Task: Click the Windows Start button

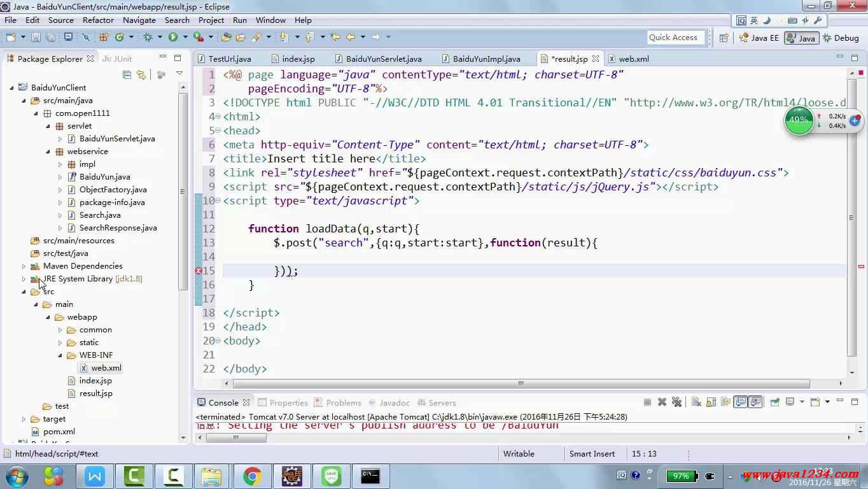Action: pyautogui.click(x=17, y=476)
